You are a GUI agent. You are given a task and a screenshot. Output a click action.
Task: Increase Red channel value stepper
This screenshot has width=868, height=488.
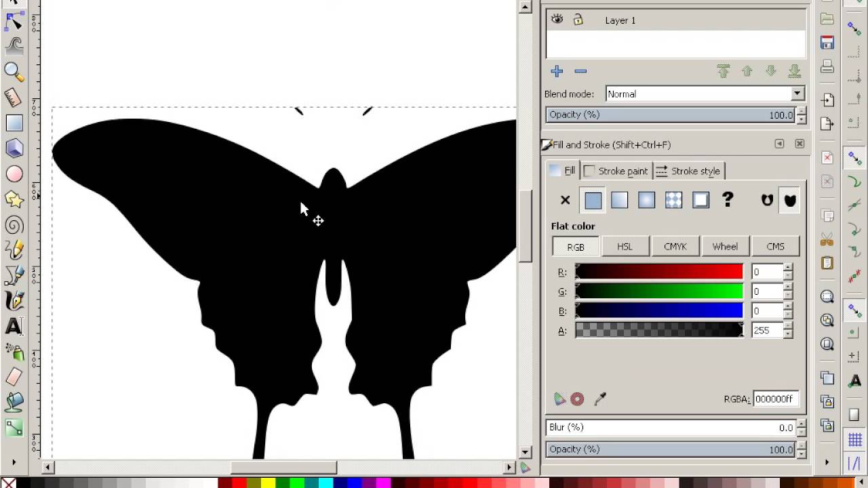[x=788, y=268]
